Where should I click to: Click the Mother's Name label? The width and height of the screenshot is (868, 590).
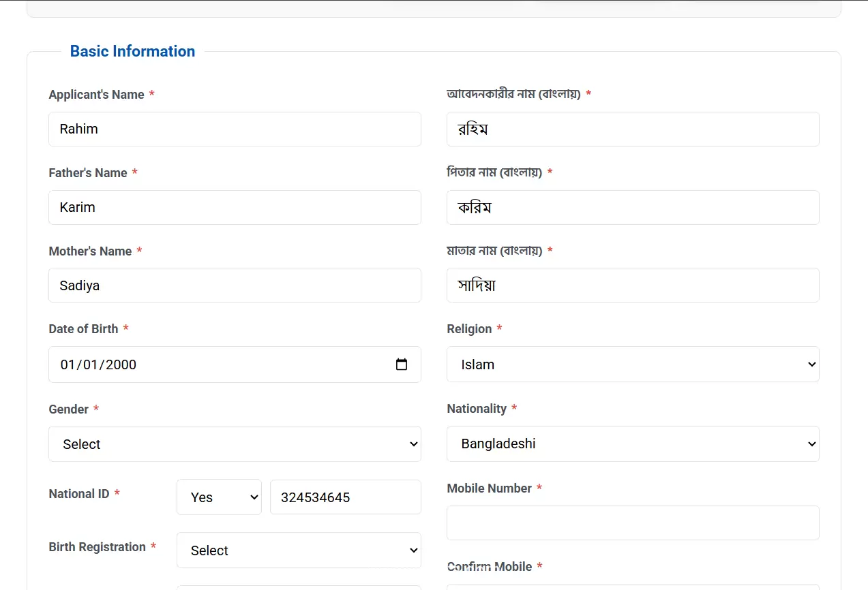tap(90, 251)
